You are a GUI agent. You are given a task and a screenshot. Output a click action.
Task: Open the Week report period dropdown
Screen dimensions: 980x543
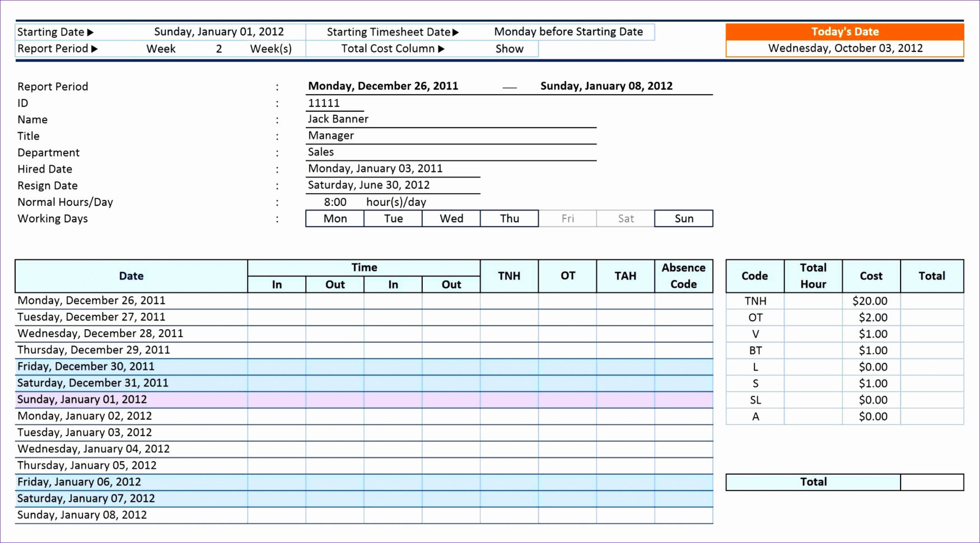(x=161, y=49)
